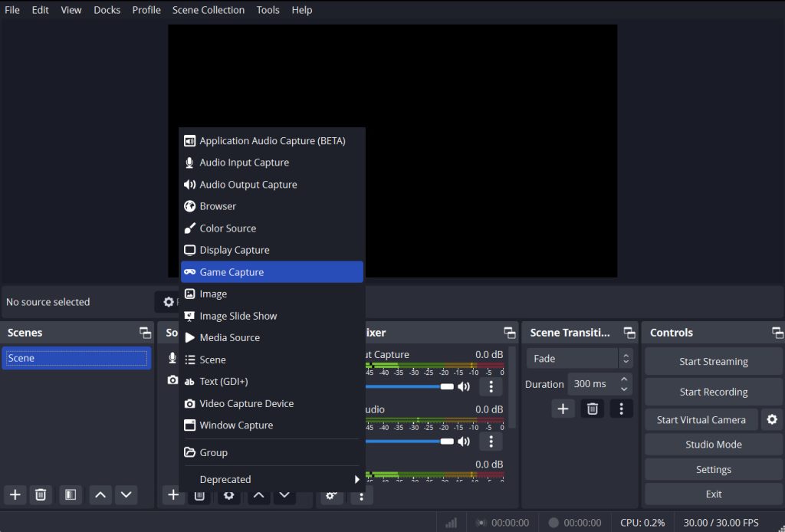Enable Studio Mode
The width and height of the screenshot is (785, 532).
[714, 445]
